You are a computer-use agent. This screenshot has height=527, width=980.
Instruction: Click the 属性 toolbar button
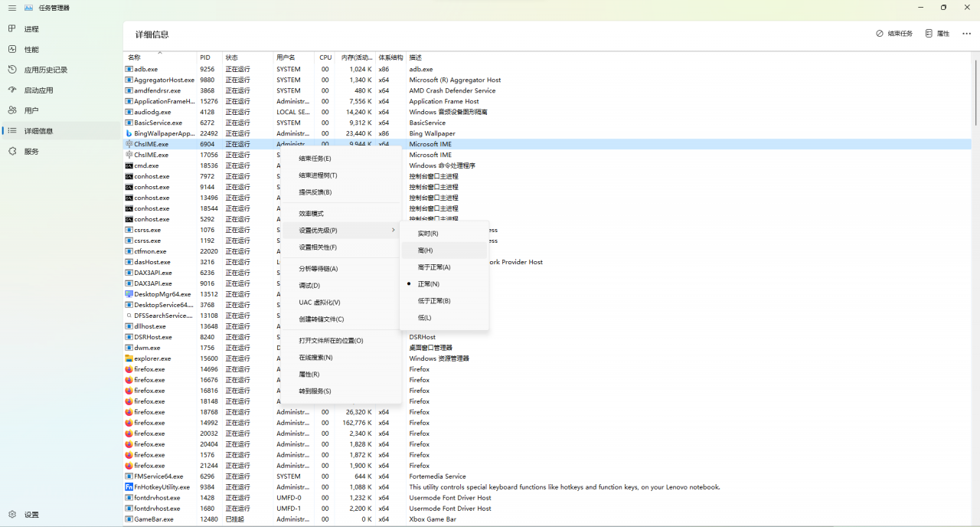(x=937, y=34)
